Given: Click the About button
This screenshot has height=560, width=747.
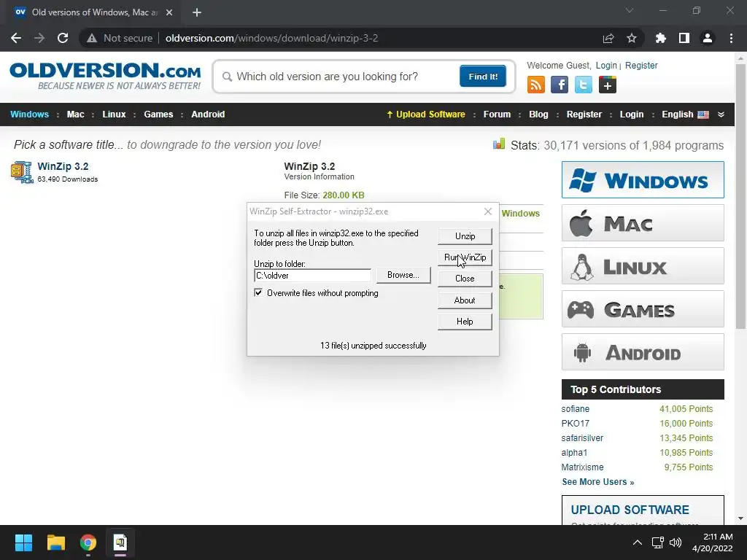Looking at the screenshot, I should [x=465, y=300].
